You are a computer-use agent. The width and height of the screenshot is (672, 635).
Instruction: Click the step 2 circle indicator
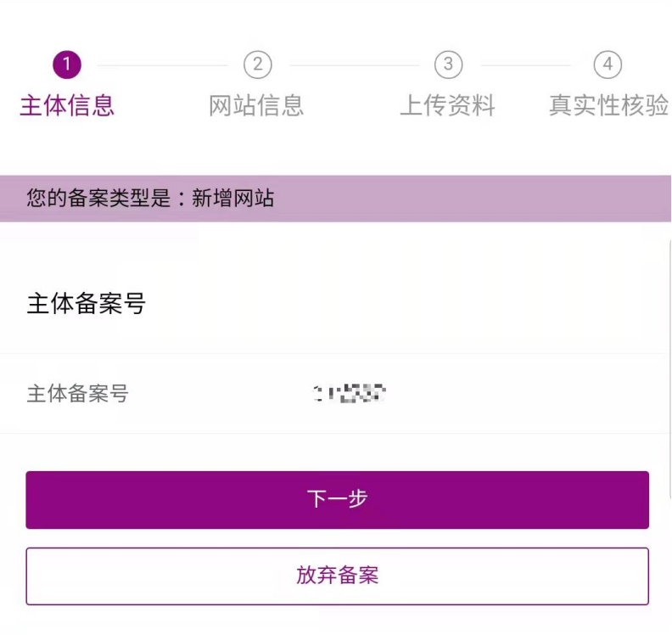pyautogui.click(x=257, y=65)
